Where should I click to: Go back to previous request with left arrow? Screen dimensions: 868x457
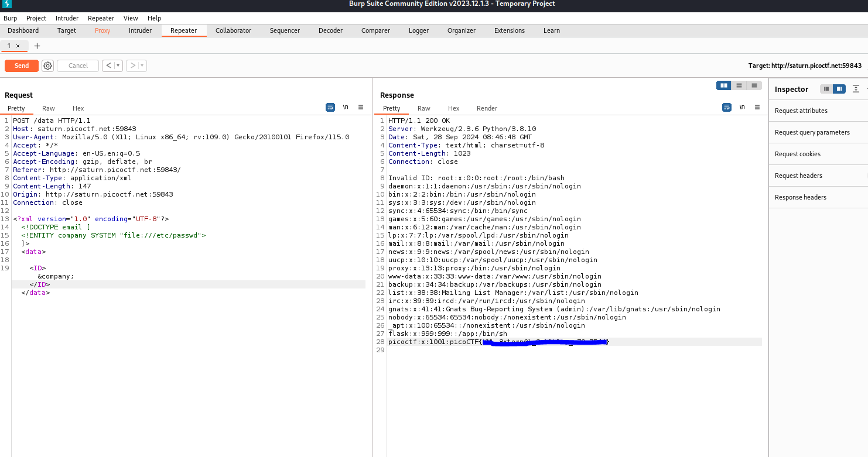click(x=108, y=66)
